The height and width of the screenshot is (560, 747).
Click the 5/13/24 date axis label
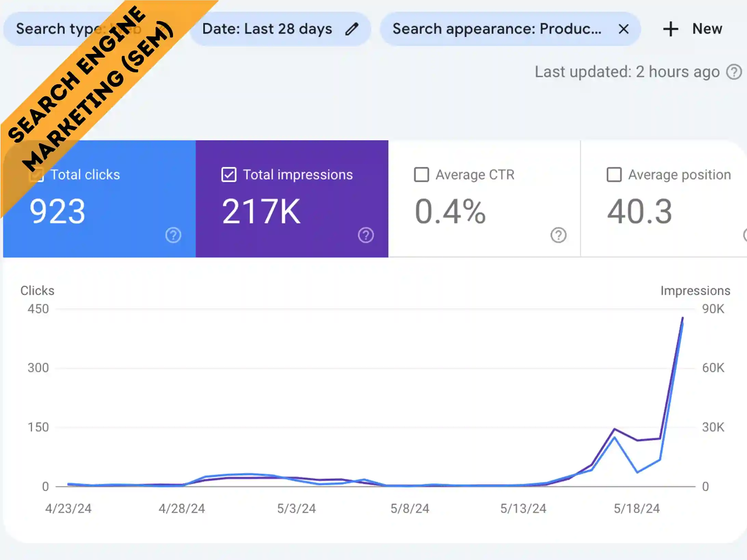pyautogui.click(x=523, y=508)
